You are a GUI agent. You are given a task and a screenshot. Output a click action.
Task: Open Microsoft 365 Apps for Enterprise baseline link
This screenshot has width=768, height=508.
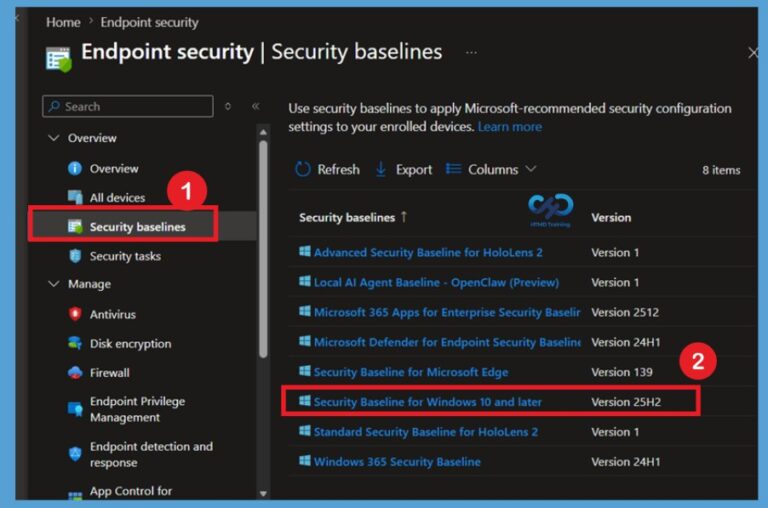(447, 312)
